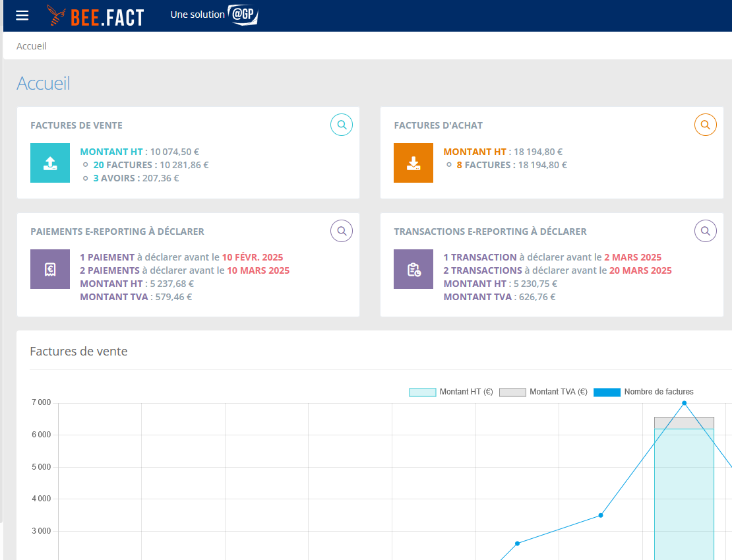Click the Accueil breadcrumb
Viewport: 732px width, 560px height.
tap(32, 46)
